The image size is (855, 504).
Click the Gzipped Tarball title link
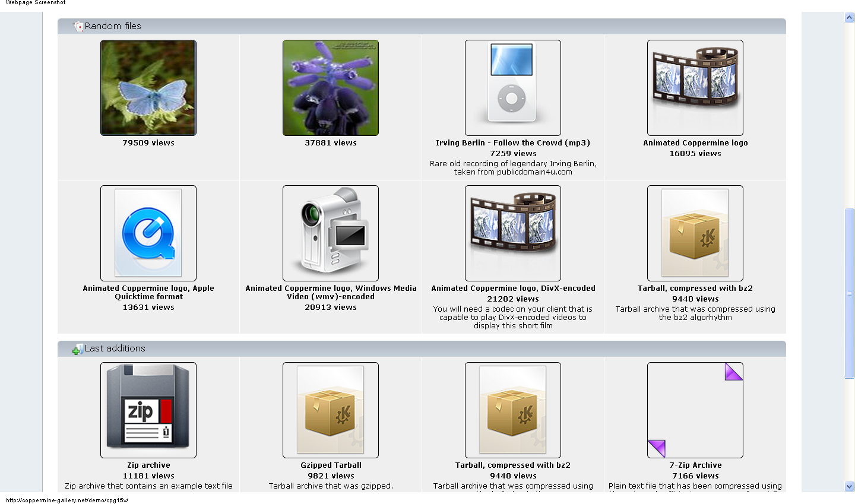330,465
